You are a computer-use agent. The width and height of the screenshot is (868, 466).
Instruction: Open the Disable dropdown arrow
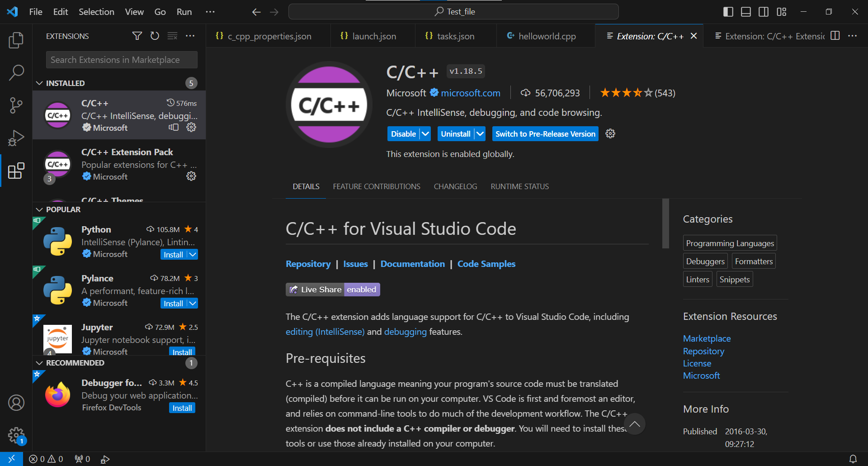(425, 134)
